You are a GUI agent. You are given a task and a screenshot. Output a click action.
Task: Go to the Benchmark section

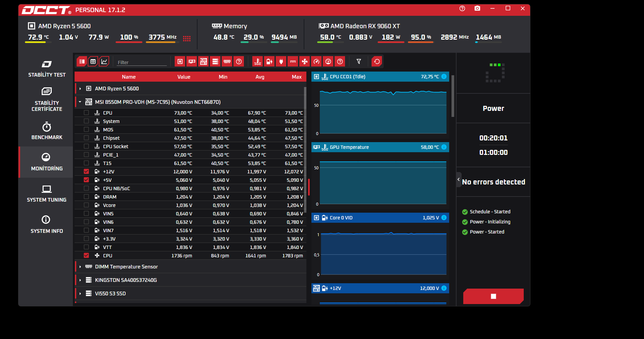click(x=47, y=131)
